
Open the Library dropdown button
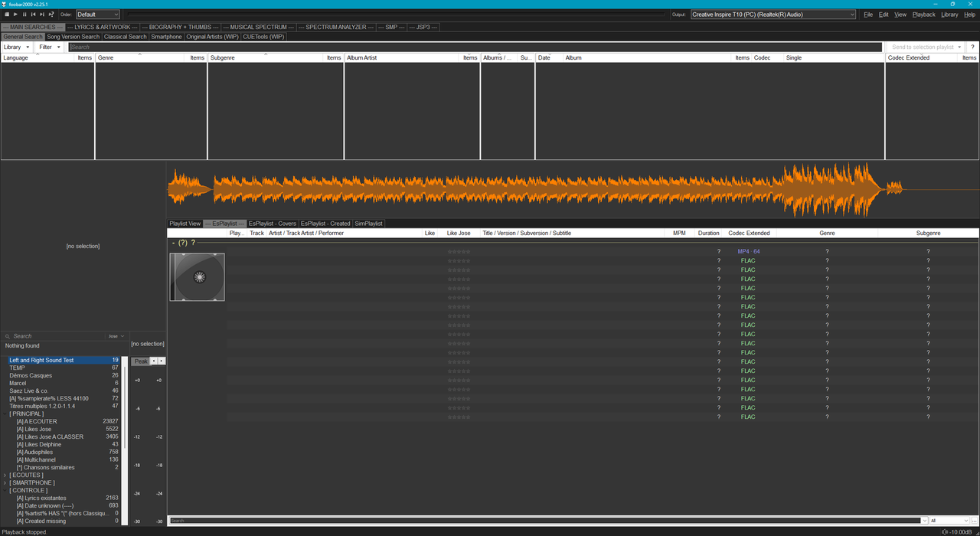pos(16,47)
